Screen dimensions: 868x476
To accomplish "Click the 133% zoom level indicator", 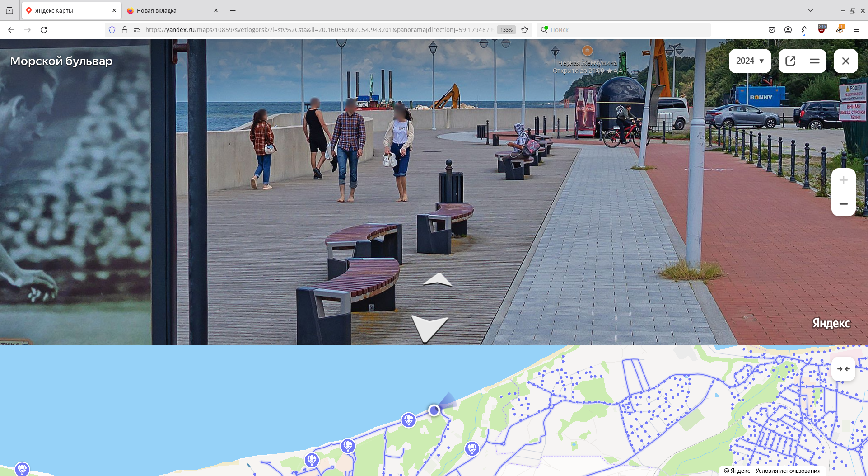I will (x=506, y=30).
